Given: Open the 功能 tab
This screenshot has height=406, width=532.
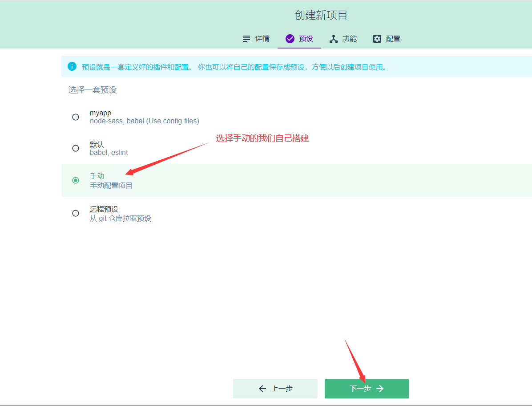Looking at the screenshot, I should coord(343,39).
